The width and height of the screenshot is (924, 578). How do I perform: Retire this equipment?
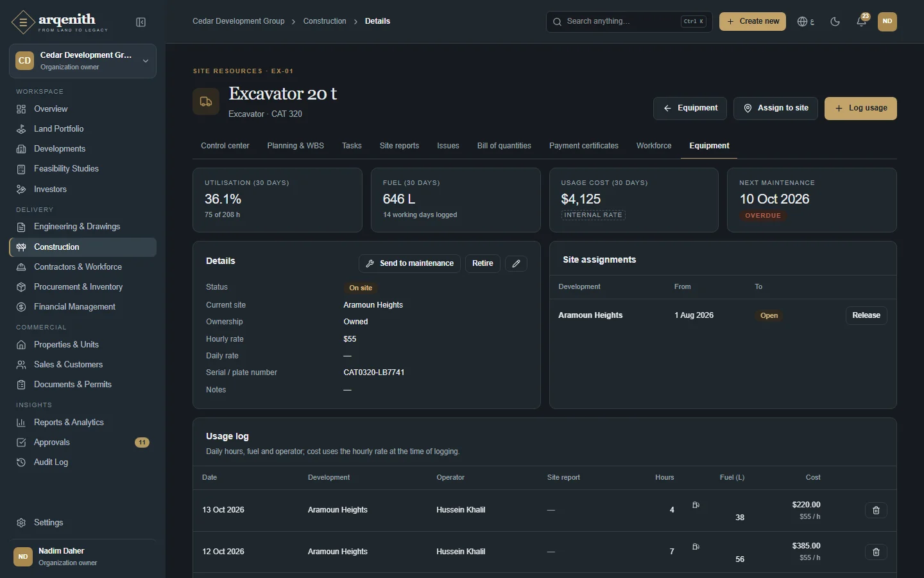coord(483,263)
